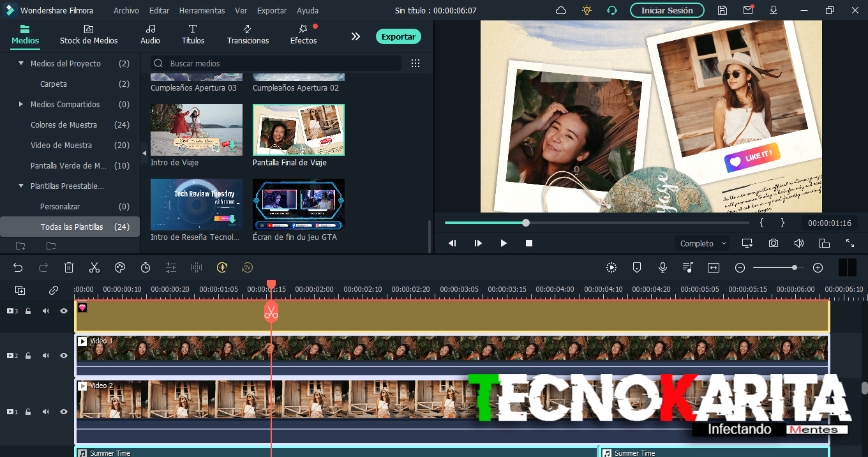Record voiceover with microphone icon
This screenshot has height=457, width=868.
[662, 267]
